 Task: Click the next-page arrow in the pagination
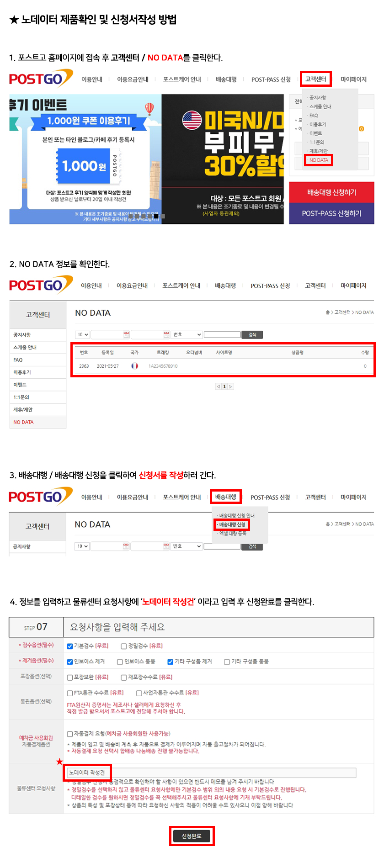(230, 386)
